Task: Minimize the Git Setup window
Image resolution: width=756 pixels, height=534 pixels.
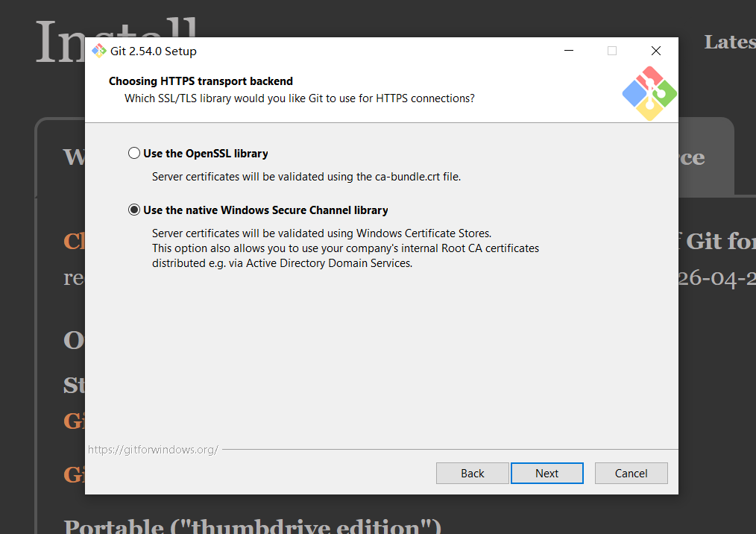Action: tap(569, 51)
